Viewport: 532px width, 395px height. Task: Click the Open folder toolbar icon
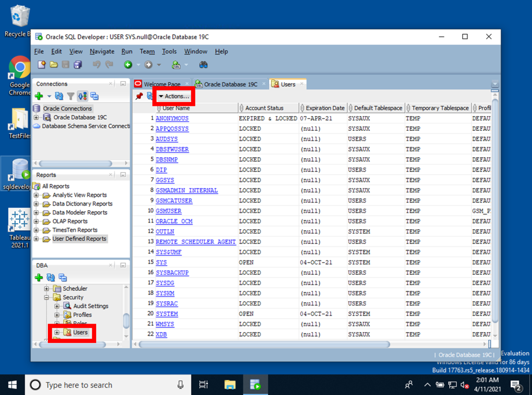[54, 65]
